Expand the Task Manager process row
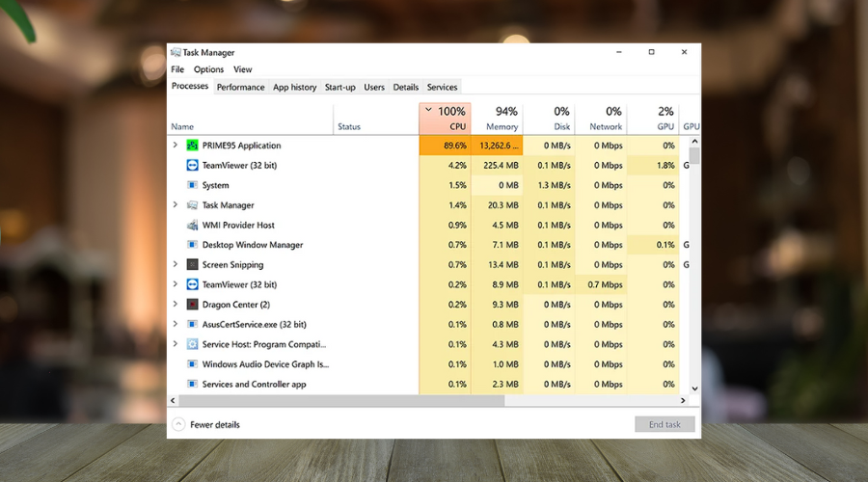Image resolution: width=868 pixels, height=482 pixels. tap(175, 205)
